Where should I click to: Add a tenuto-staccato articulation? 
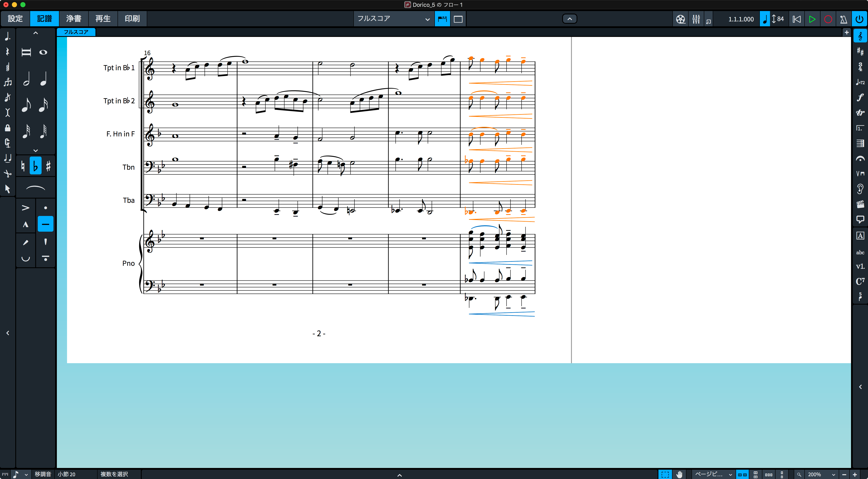[x=45, y=259]
